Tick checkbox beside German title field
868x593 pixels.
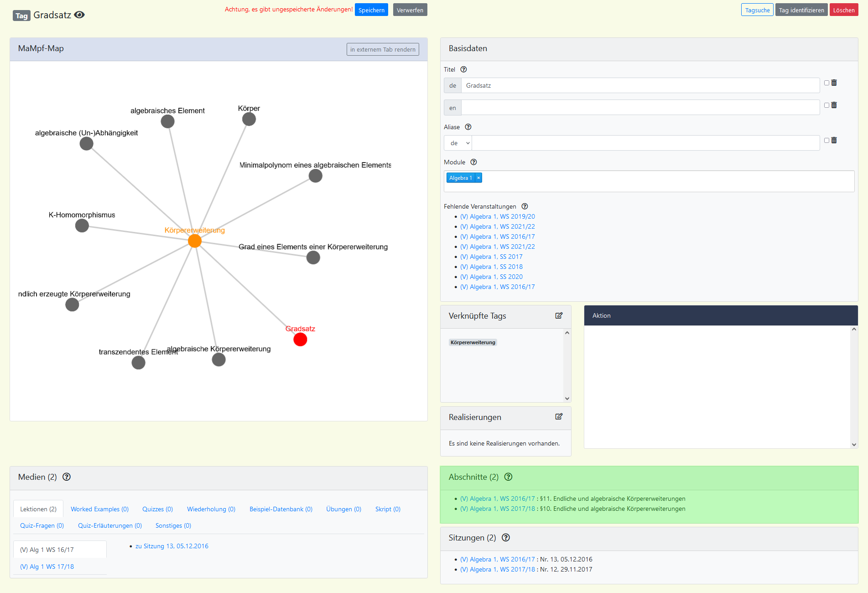coord(826,83)
